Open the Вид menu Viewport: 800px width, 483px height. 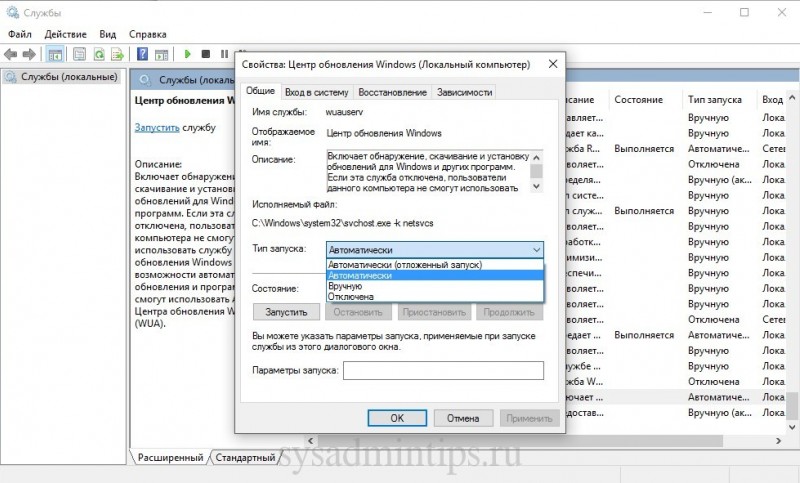pos(108,34)
